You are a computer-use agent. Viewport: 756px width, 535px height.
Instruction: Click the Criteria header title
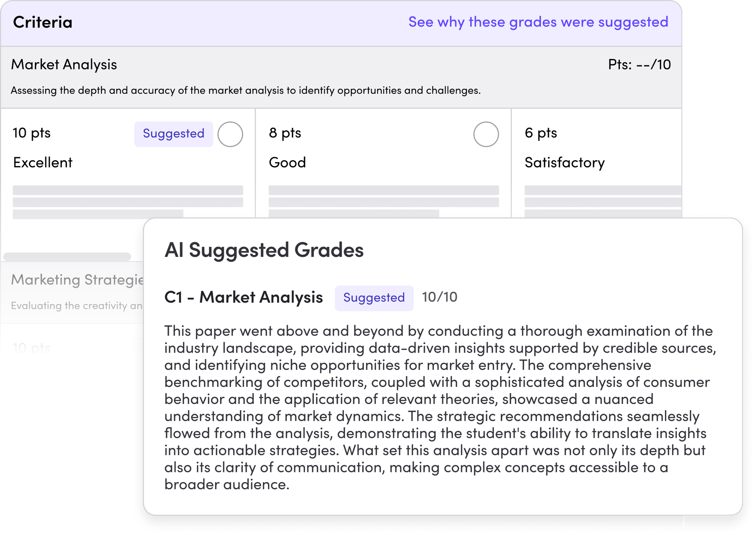[43, 22]
